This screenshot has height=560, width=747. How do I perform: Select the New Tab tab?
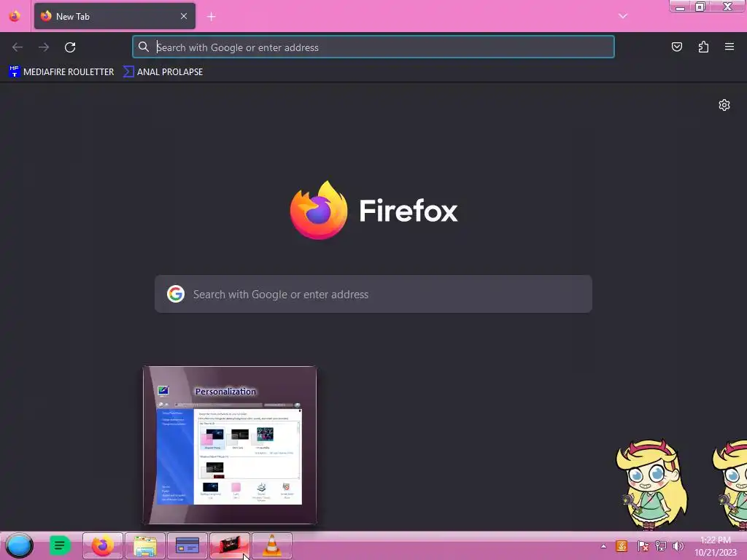pos(115,16)
